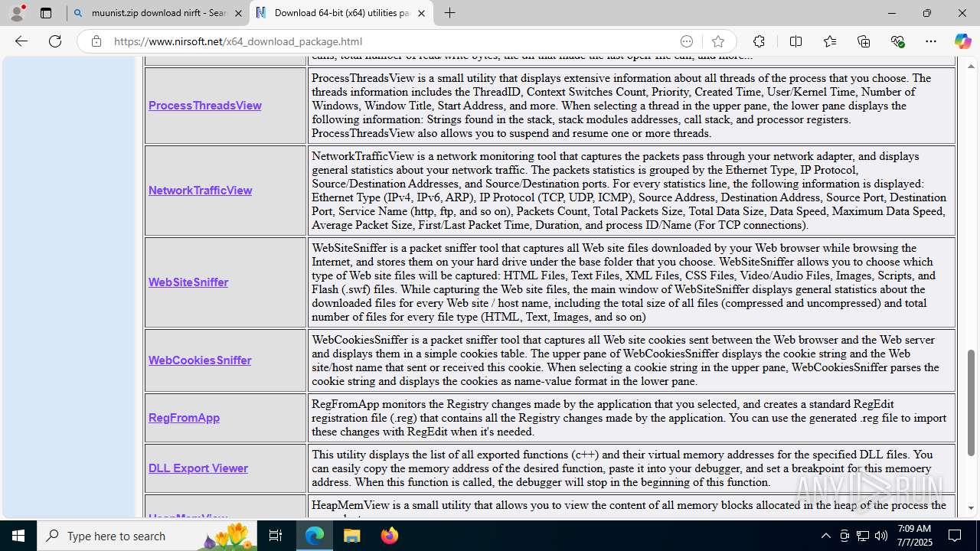Open the safely remove hardware tray icon

(844, 536)
